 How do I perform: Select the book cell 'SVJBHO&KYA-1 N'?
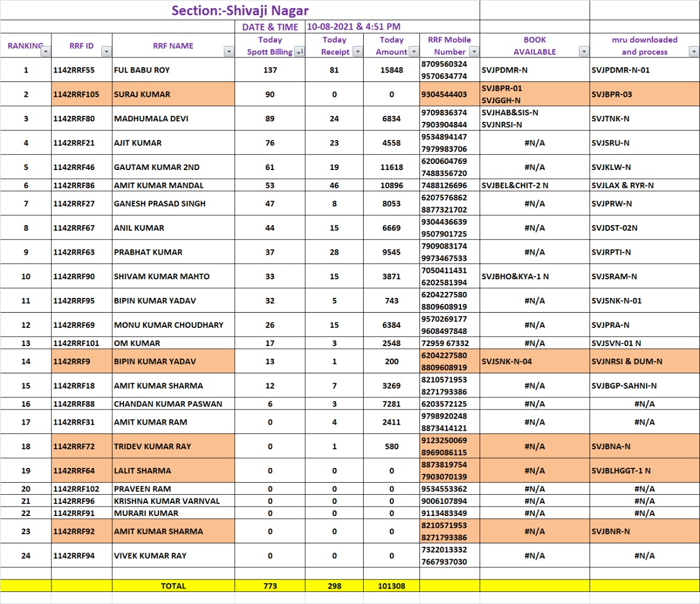tap(535, 277)
